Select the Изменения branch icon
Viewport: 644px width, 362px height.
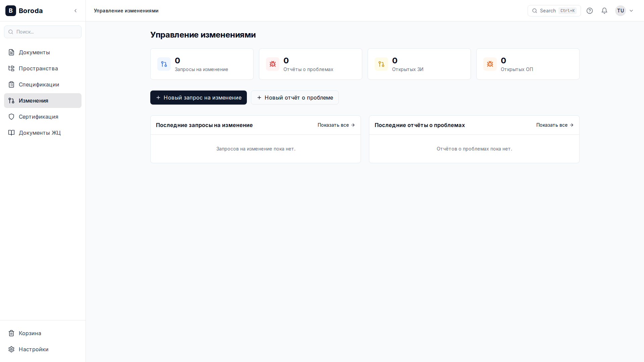(x=12, y=101)
